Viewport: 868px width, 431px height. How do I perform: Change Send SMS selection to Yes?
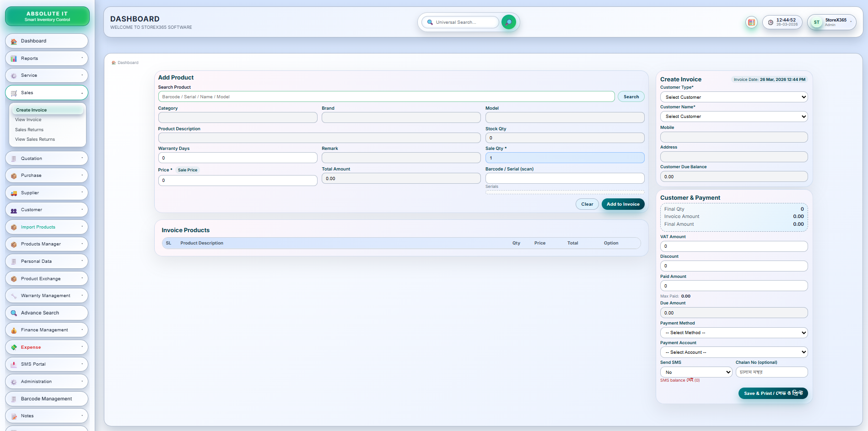tap(696, 372)
